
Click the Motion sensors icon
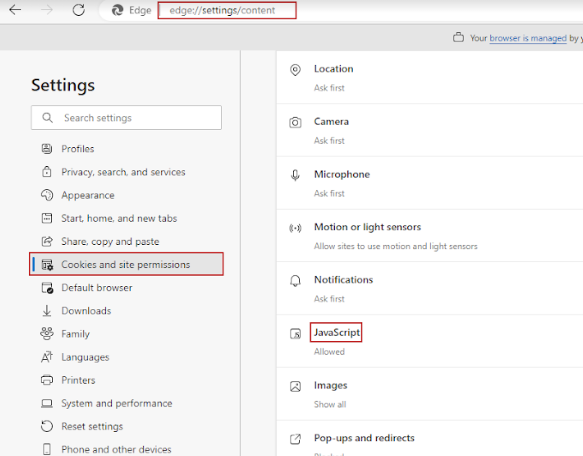(295, 228)
